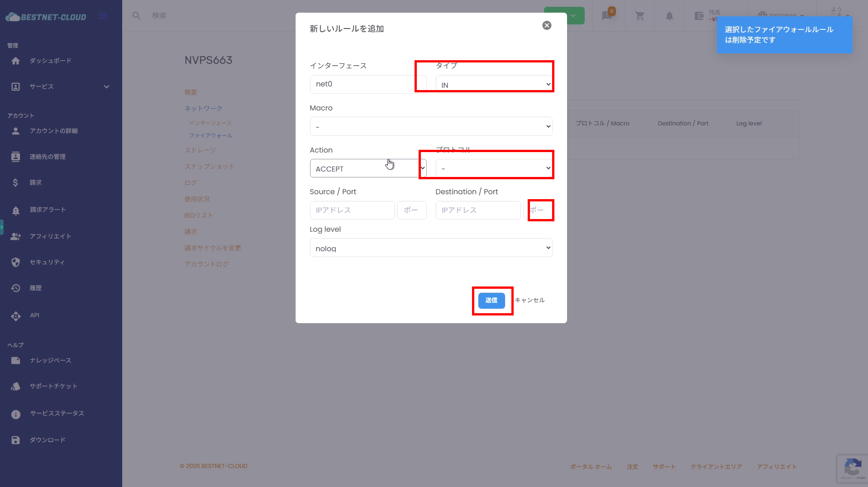This screenshot has height=487, width=868.
Task: Click the Destination port input field
Action: tap(539, 210)
